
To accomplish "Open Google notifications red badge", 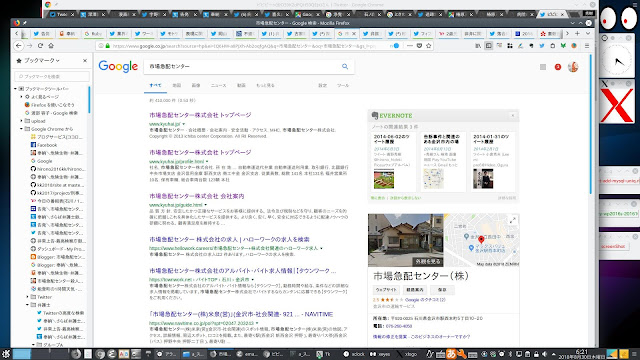I will click(558, 67).
